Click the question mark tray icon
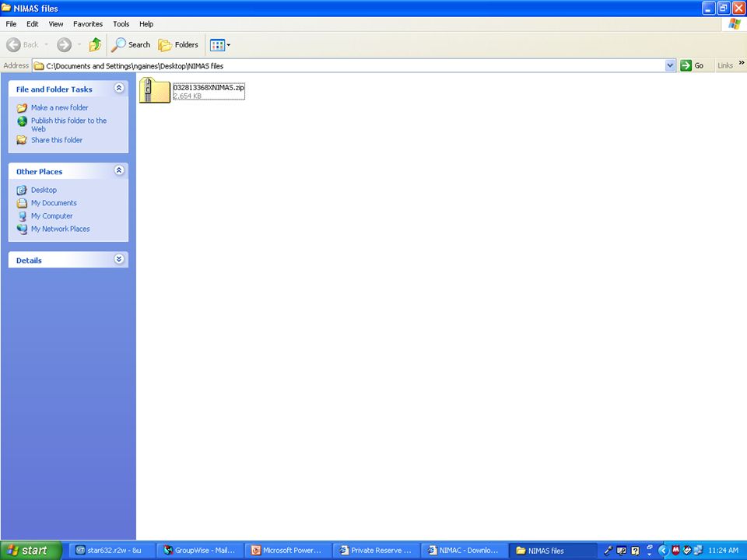This screenshot has height=560, width=747. coord(635,551)
